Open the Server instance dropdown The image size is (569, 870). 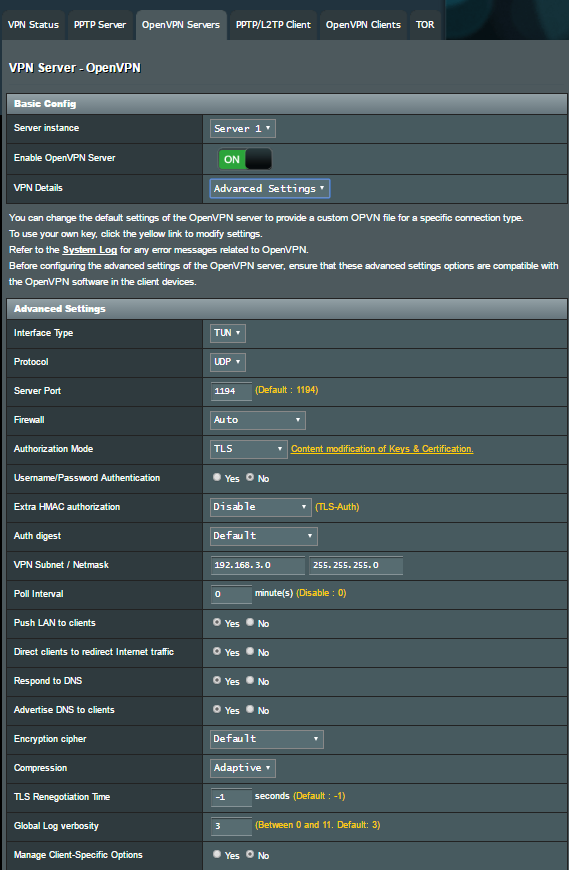242,129
